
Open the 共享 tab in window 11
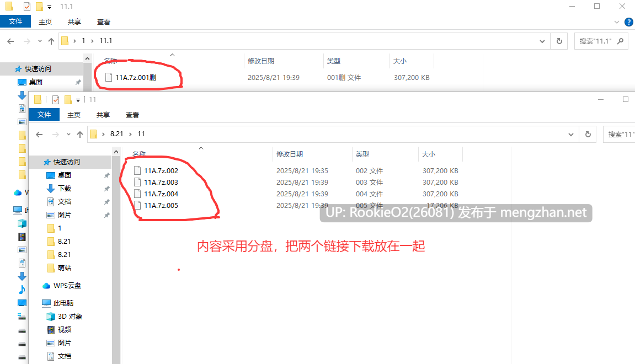pyautogui.click(x=103, y=115)
